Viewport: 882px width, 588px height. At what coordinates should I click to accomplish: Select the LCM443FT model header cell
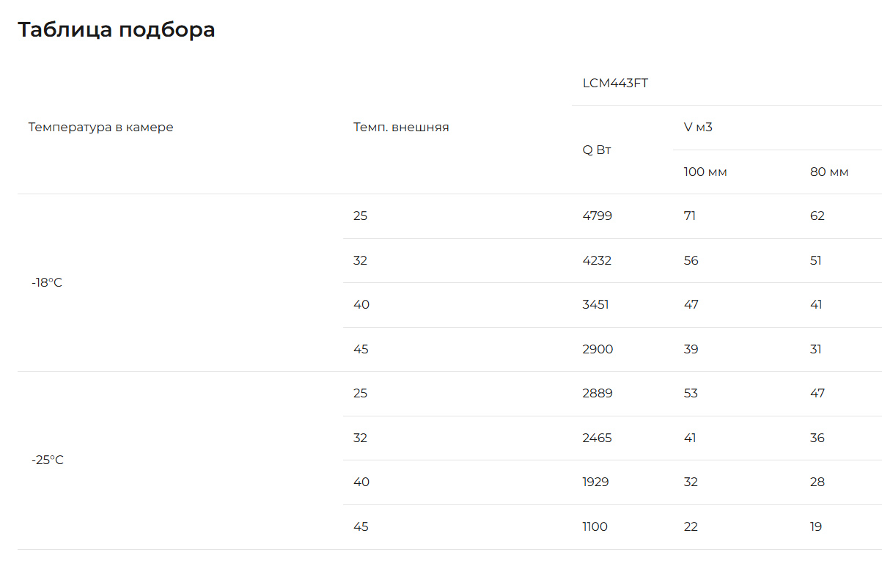[615, 84]
